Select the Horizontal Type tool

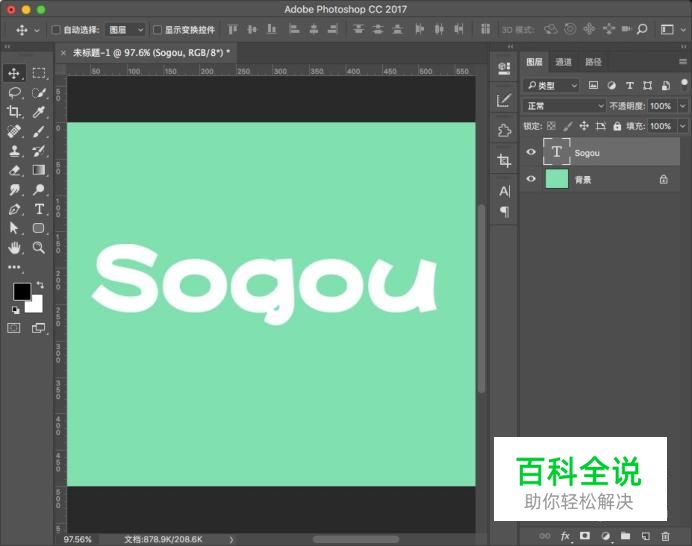(x=39, y=208)
